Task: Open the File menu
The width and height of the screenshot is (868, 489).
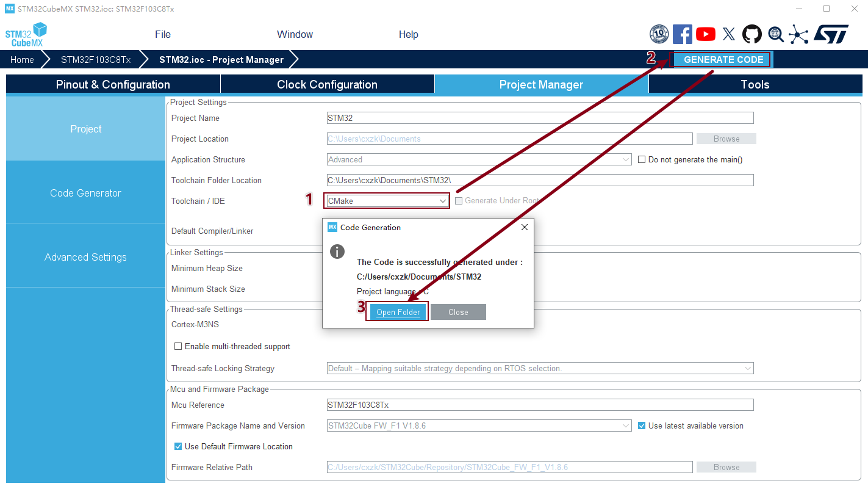Action: click(163, 34)
